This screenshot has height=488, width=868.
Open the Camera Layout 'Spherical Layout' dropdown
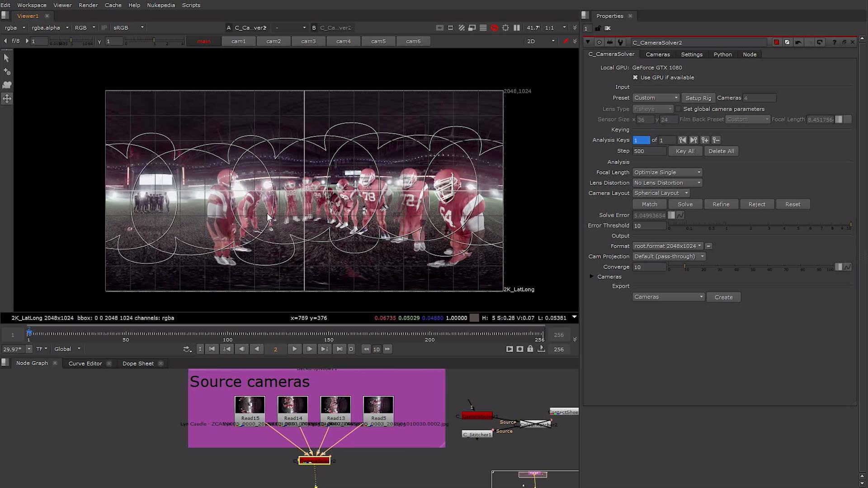tap(661, 193)
